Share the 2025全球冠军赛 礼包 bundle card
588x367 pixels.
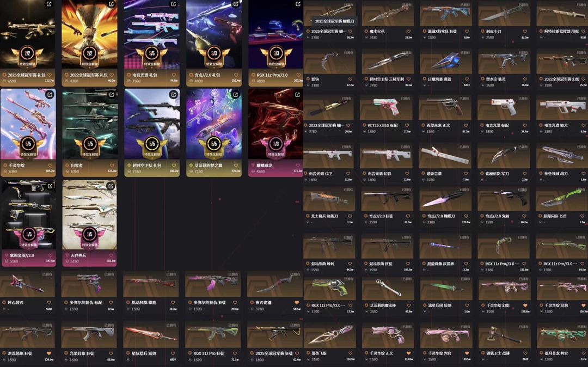coord(49,4)
